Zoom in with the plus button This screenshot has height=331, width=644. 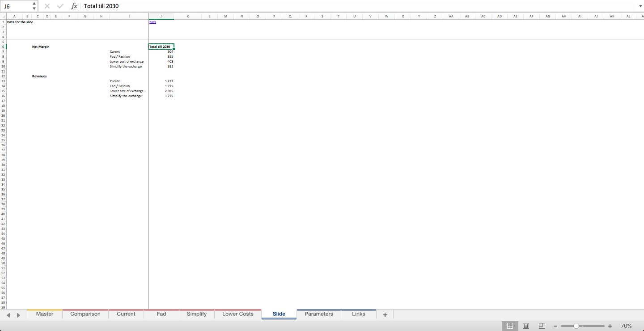click(610, 326)
